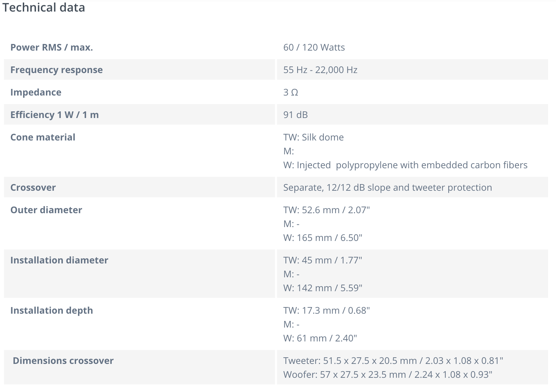
Task: Click the 3 Ω impedance value
Action: click(x=291, y=93)
